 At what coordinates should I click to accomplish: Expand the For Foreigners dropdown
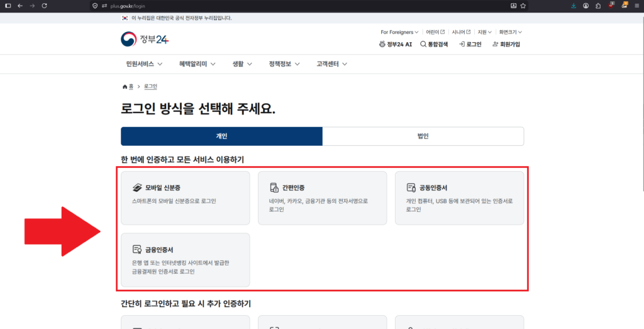pos(399,32)
